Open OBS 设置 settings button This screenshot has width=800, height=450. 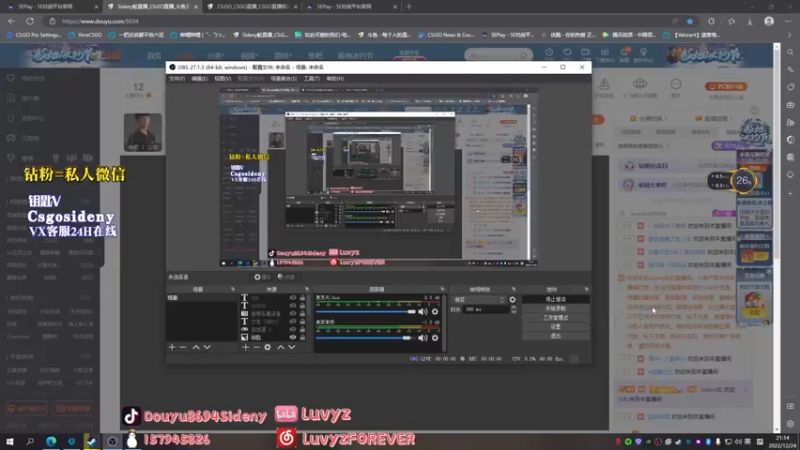(x=556, y=327)
